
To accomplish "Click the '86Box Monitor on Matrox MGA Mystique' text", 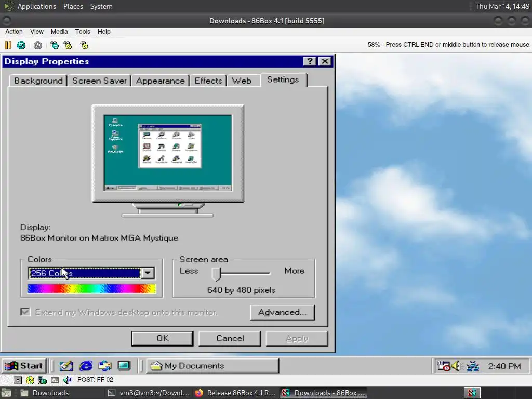I will pos(99,238).
